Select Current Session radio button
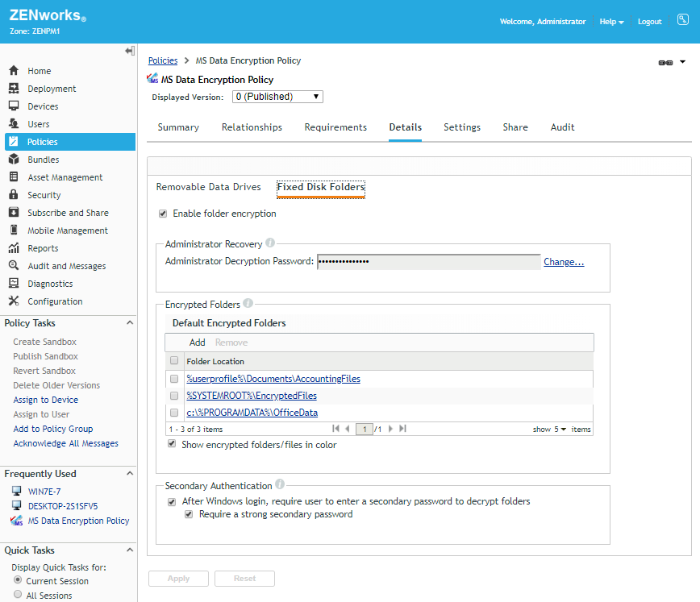Screen dimensions: 700x602 [x=18, y=579]
